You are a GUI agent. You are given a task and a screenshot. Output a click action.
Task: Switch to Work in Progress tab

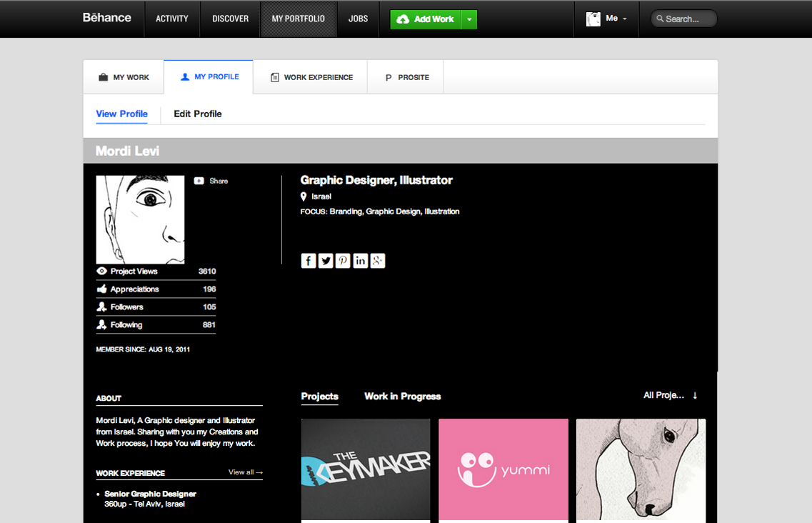tap(402, 397)
